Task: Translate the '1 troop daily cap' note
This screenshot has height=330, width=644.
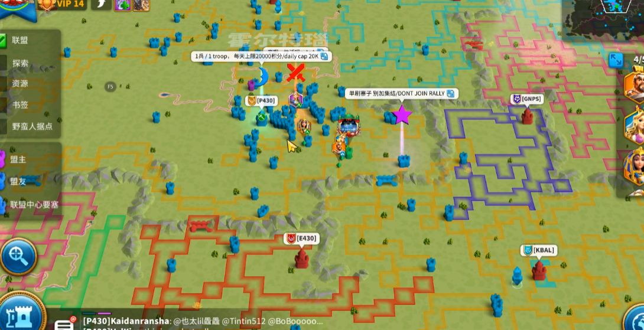Action: (x=324, y=56)
